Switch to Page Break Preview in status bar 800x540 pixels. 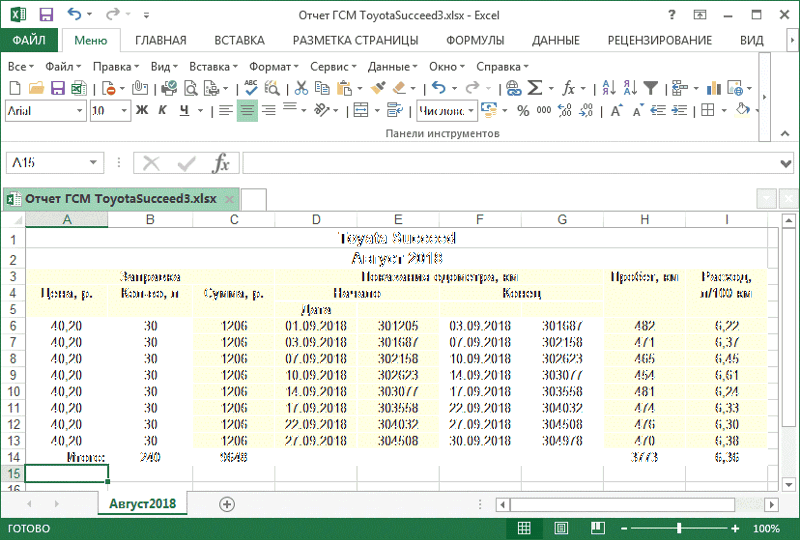597,528
